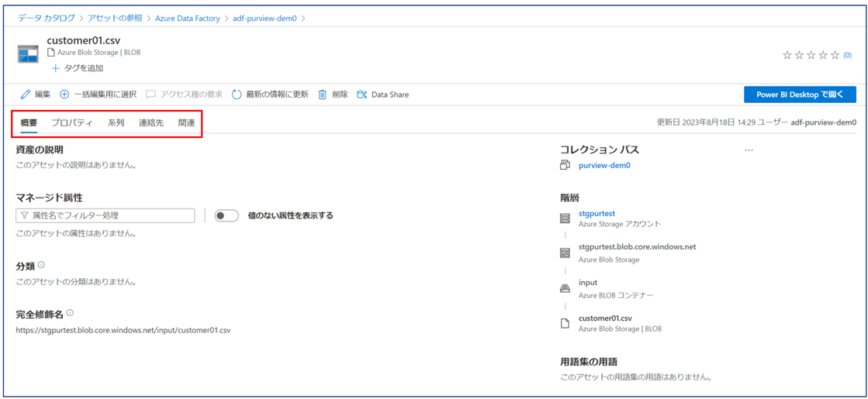Rate the asset with the first star

(x=787, y=55)
